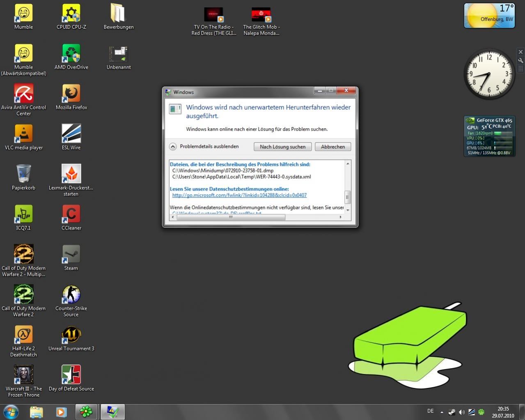Switch to the error report taskbar button

pyautogui.click(x=112, y=412)
